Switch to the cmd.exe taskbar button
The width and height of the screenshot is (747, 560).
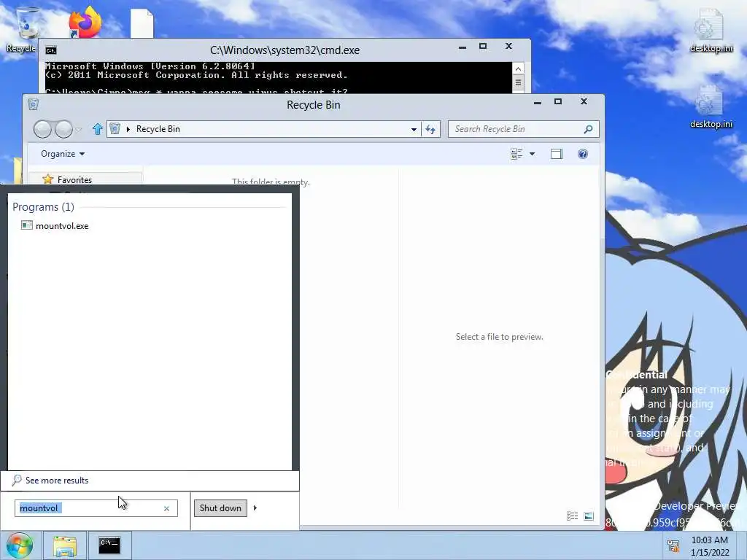click(x=109, y=545)
